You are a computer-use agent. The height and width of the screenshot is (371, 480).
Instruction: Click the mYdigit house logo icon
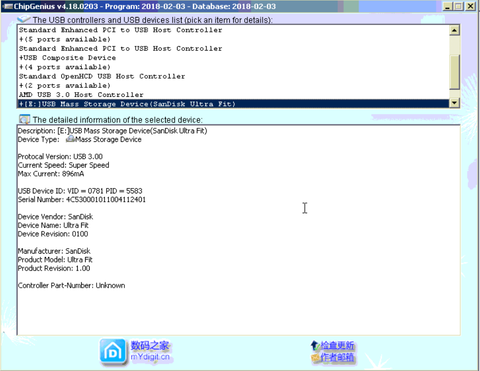point(113,352)
